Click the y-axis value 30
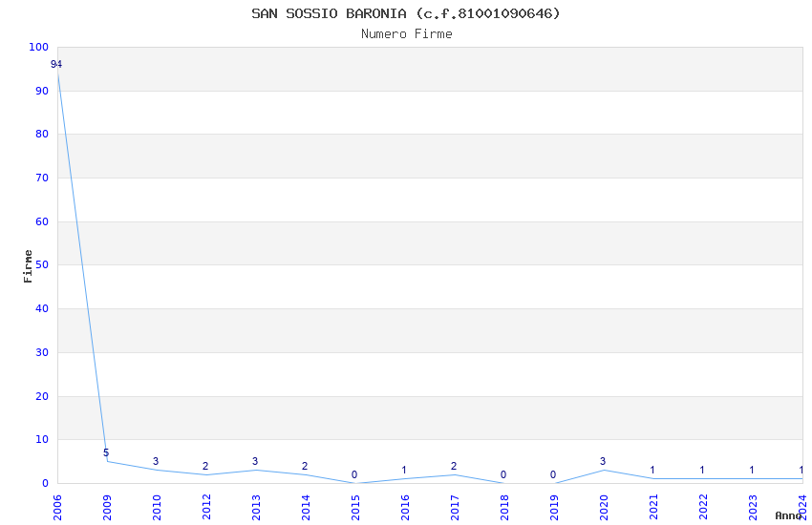812x525 pixels. [x=42, y=353]
